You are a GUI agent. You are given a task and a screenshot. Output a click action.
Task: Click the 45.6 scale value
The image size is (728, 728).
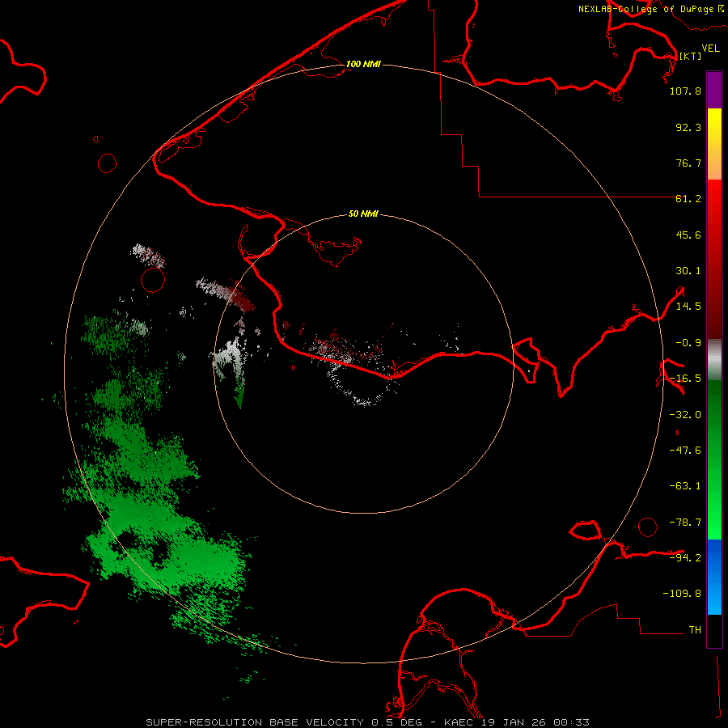pyautogui.click(x=688, y=235)
